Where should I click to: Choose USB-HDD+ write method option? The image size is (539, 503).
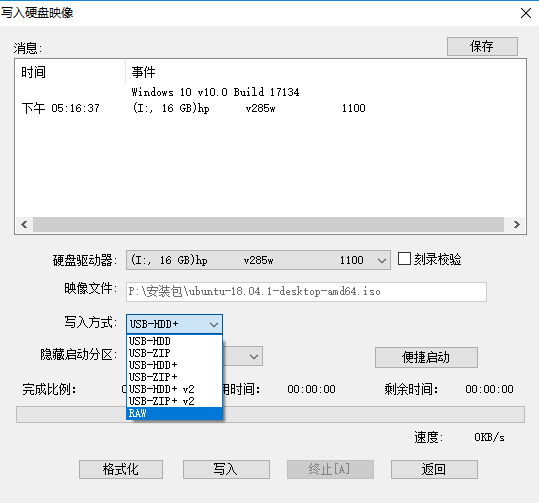(174, 365)
